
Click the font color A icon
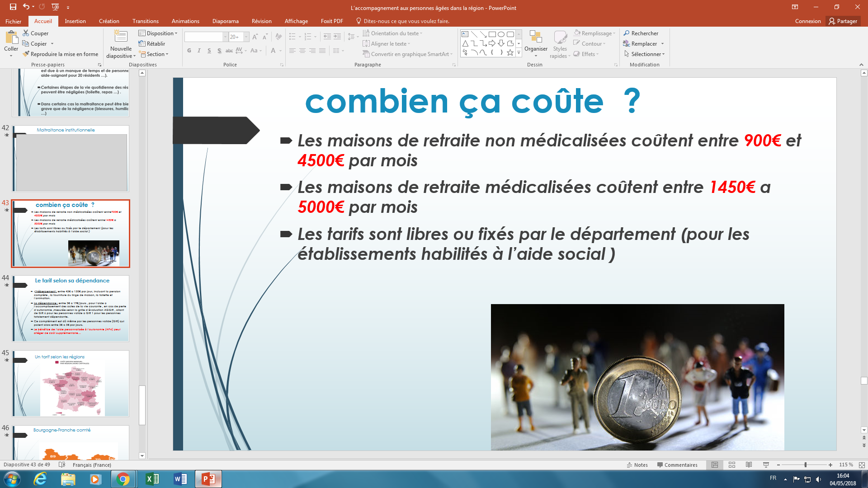click(273, 51)
